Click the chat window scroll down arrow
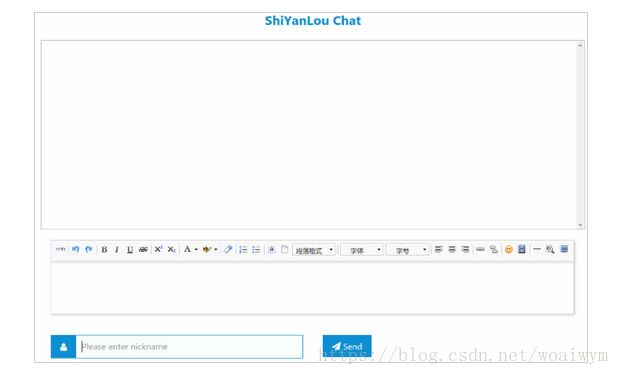Image resolution: width=619 pixels, height=375 pixels. 580,225
